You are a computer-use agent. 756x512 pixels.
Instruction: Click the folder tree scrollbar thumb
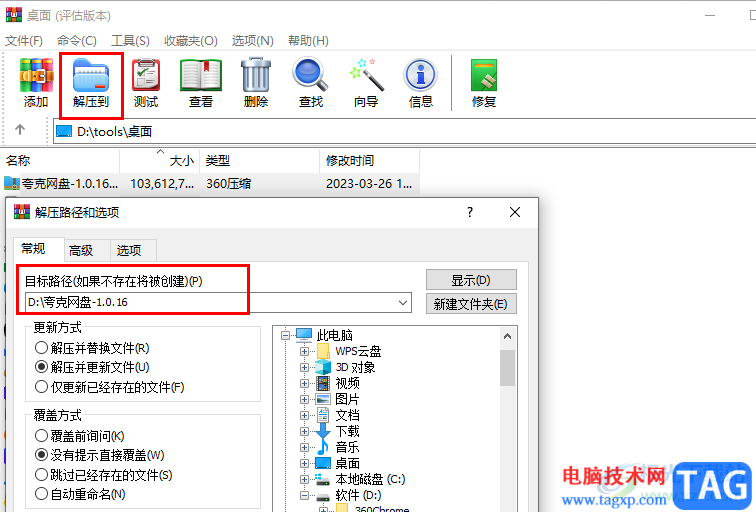pos(507,368)
